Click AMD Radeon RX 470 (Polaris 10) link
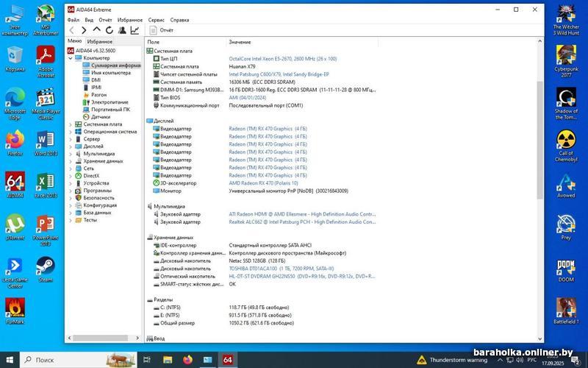 [263, 183]
